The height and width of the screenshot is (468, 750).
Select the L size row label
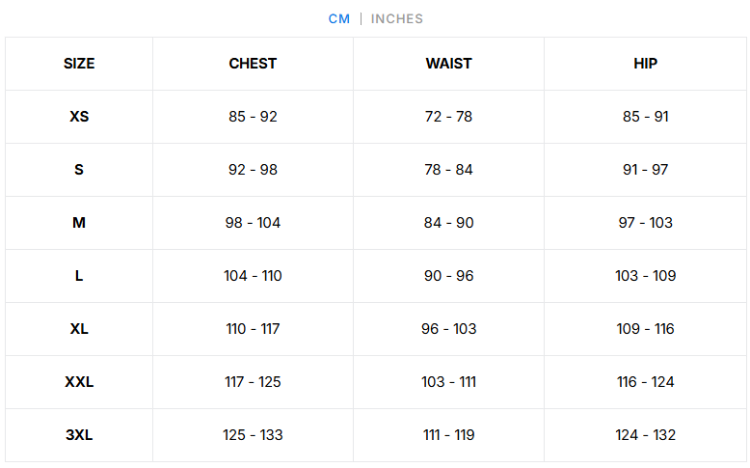[79, 276]
